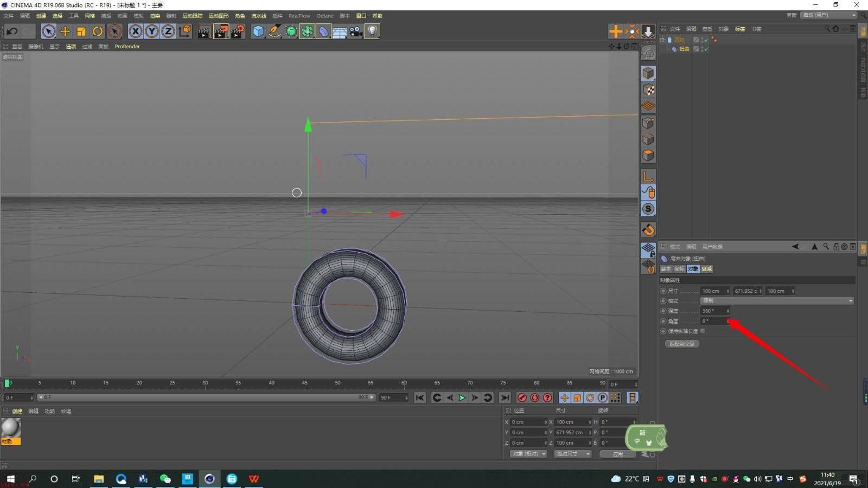Image resolution: width=868 pixels, height=488 pixels.
Task: Select polygons mode orange cube icon
Action: 648,156
